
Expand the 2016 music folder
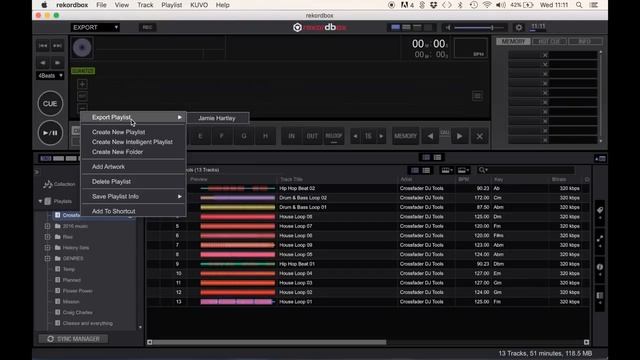tap(47, 226)
